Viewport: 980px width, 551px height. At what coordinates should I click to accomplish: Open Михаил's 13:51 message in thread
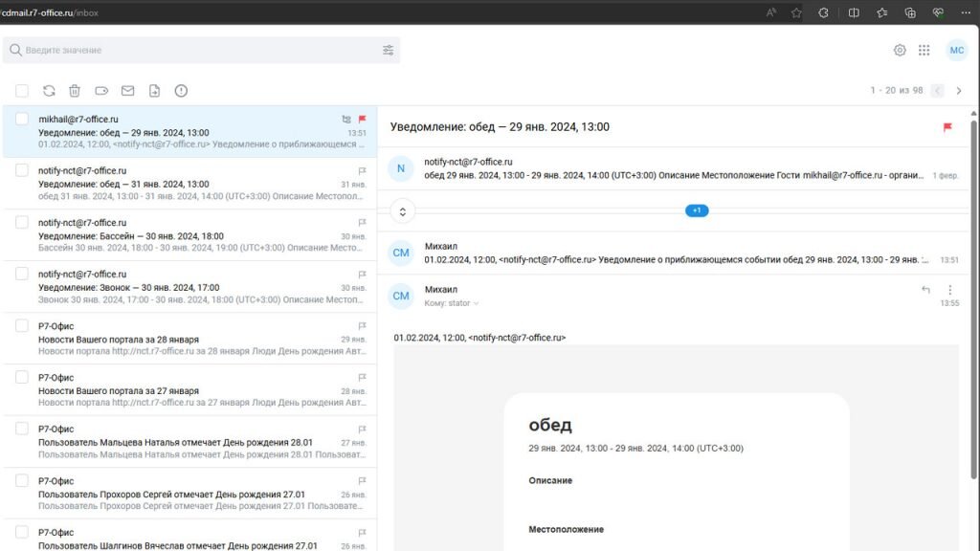click(674, 253)
